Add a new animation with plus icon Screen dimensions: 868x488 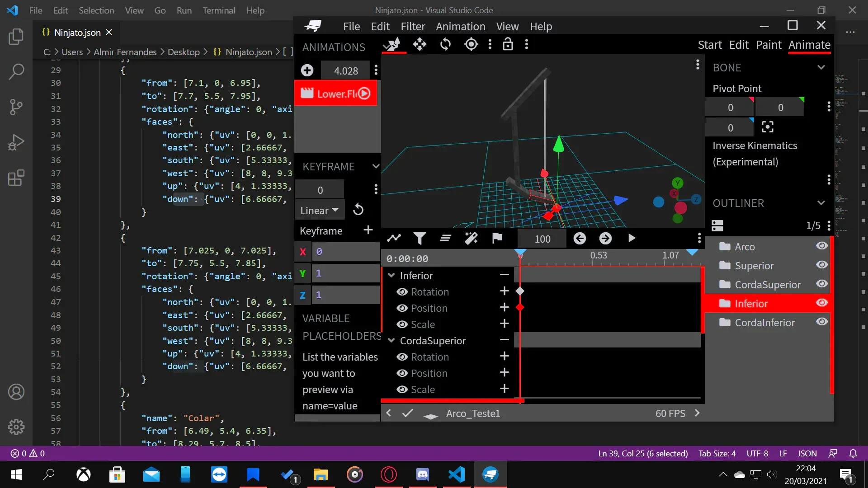[x=307, y=70]
